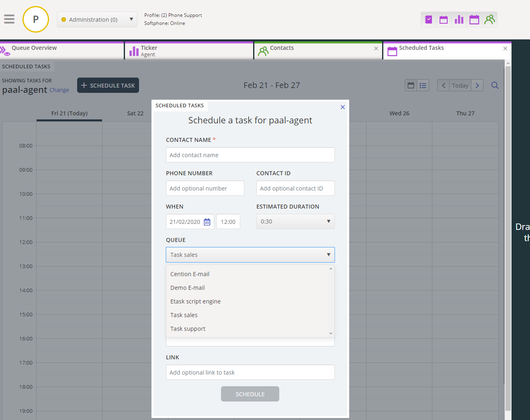The image size is (530, 420).
Task: Click the Contact Name input field
Action: pos(250,155)
